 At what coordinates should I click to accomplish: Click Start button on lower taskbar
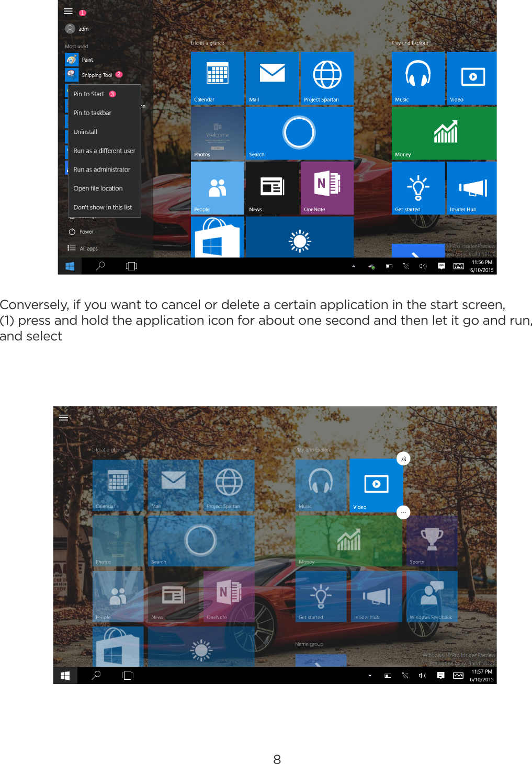pos(65,675)
